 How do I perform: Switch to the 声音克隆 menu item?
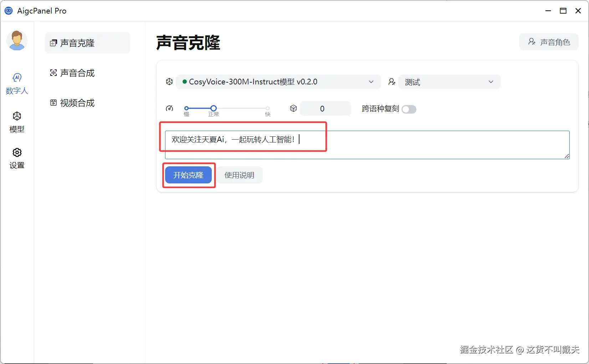coord(87,43)
